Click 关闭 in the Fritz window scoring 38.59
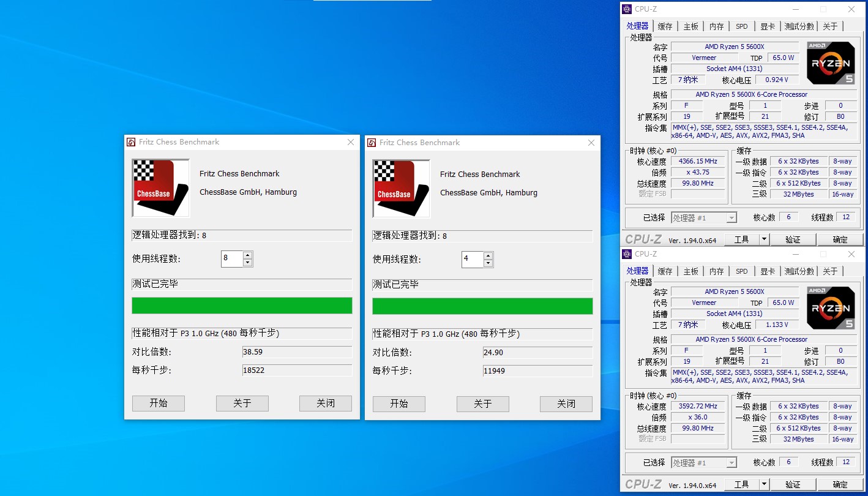868x496 pixels. click(326, 403)
